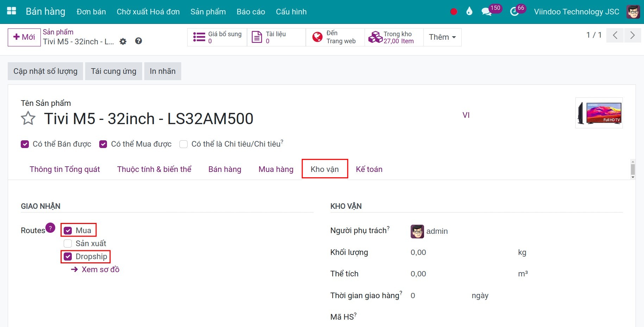644x327 pixels.
Task: Open user avatar menu in top bar
Action: pyautogui.click(x=633, y=12)
